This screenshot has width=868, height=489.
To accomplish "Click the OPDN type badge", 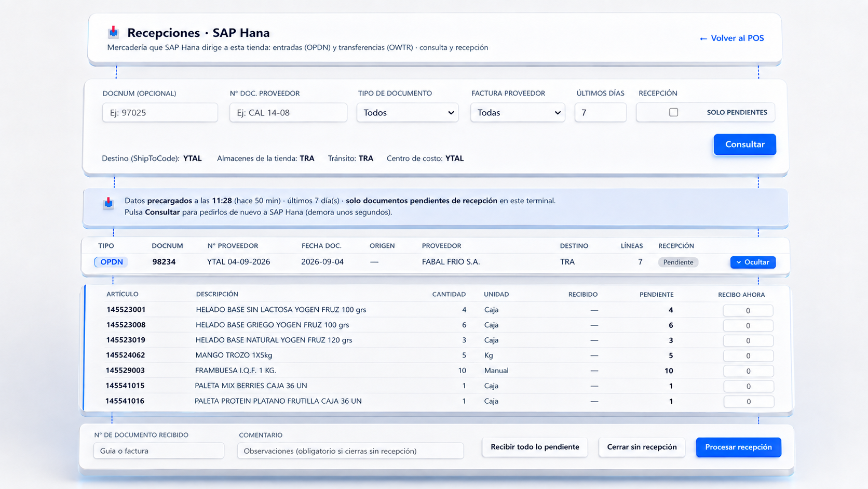I will coord(111,262).
